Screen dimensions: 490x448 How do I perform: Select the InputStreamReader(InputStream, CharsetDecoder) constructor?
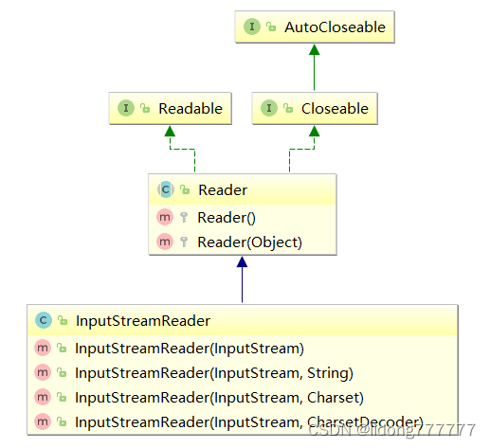249,422
